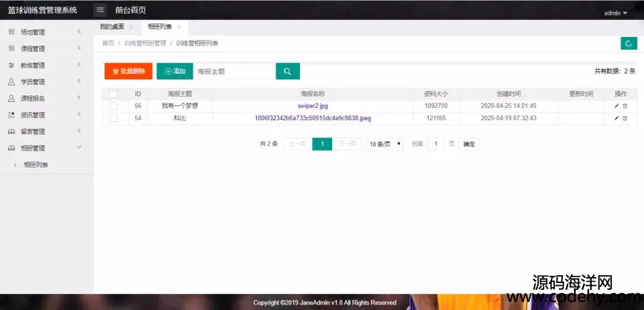Focus the 海报主题 search input field

click(x=234, y=71)
